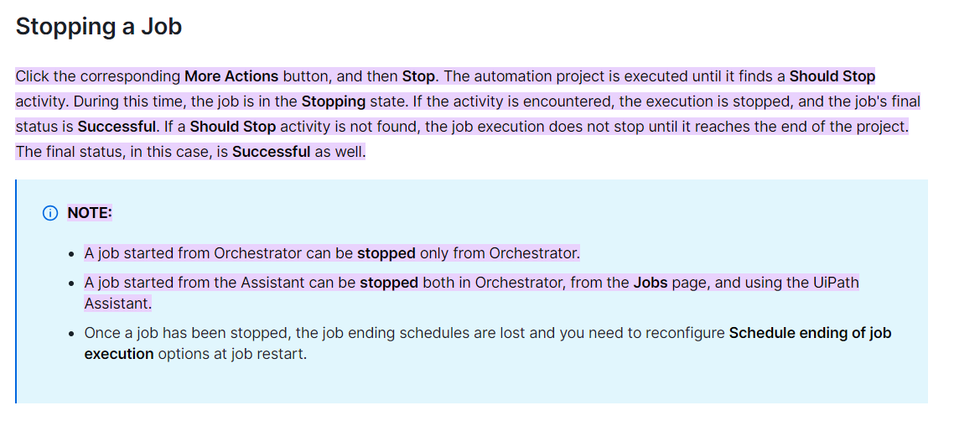Click the blue left border of note

point(16,292)
